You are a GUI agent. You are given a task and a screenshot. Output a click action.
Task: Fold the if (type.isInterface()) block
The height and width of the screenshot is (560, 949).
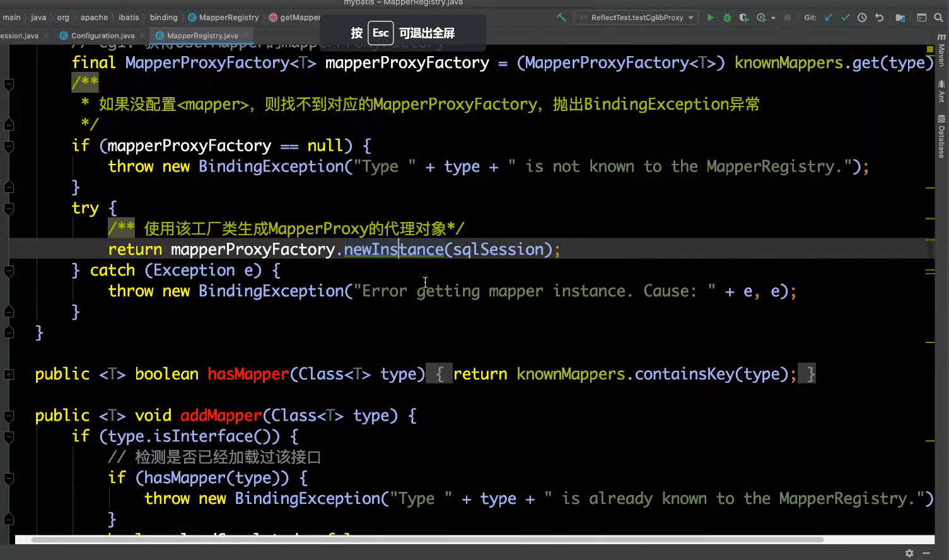(x=9, y=436)
